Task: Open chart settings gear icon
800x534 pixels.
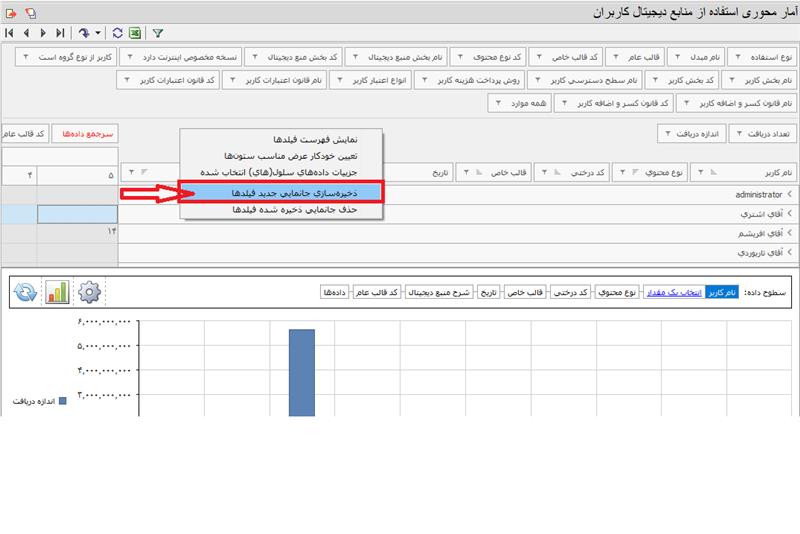Action: 90,292
